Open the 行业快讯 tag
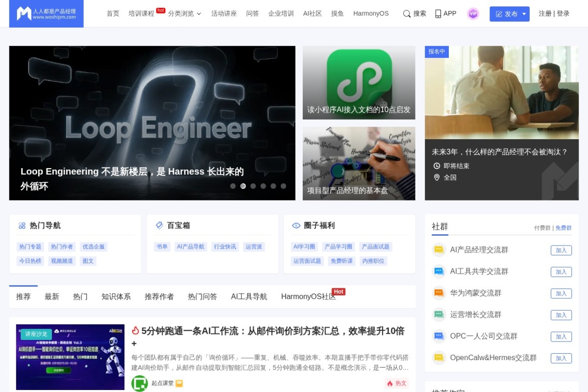 tap(225, 247)
